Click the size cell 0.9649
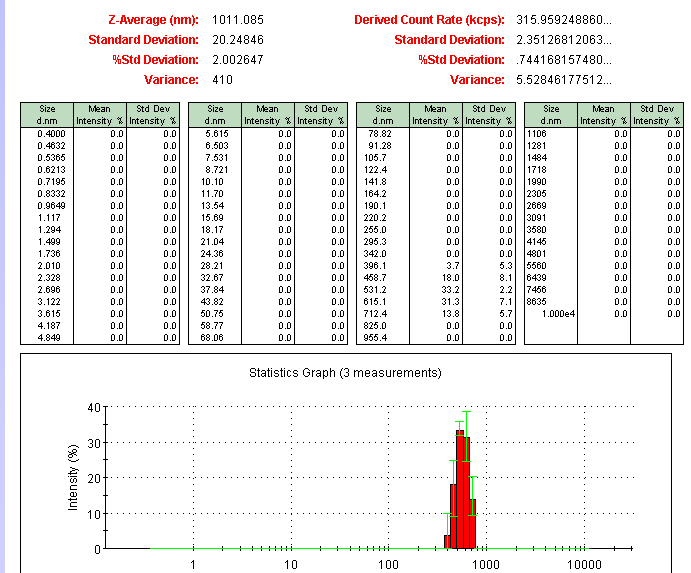 click(51, 205)
